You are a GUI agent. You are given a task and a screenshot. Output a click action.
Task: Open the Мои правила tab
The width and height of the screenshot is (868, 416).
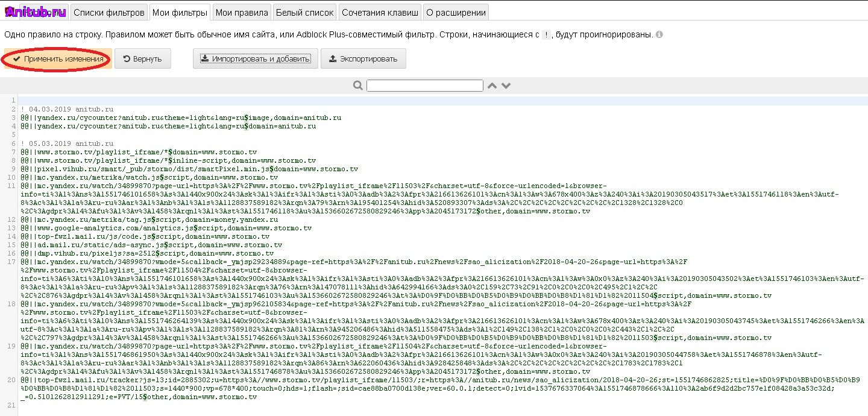(241, 12)
